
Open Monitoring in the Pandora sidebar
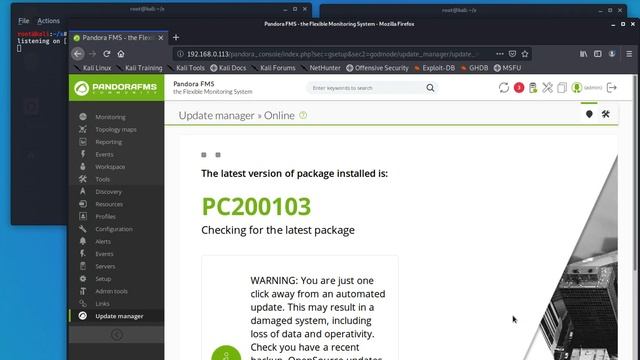(110, 117)
